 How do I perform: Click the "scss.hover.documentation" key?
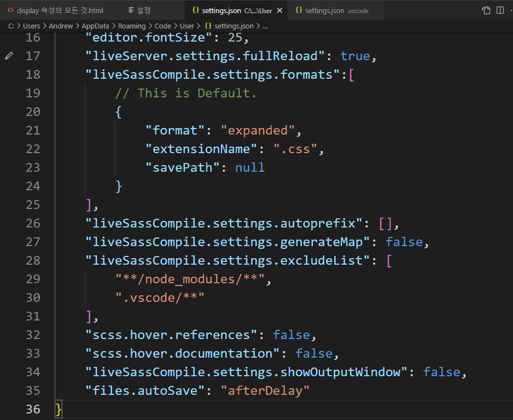(182, 354)
